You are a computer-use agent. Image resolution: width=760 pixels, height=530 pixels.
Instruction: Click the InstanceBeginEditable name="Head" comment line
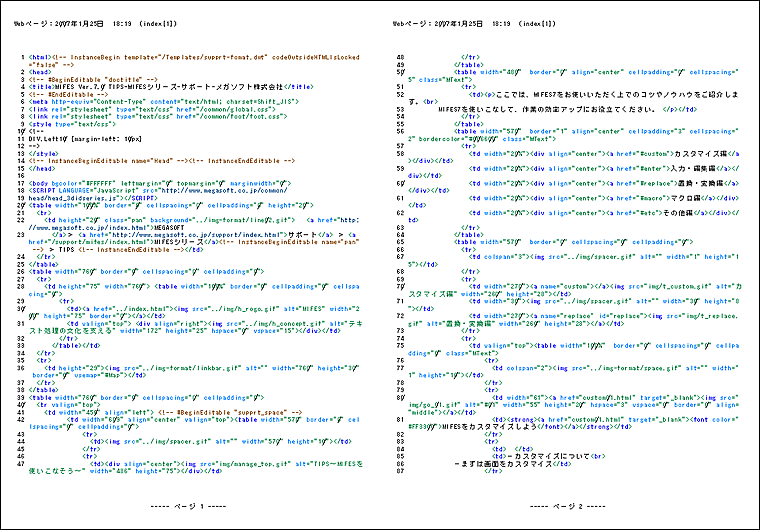pos(150,160)
